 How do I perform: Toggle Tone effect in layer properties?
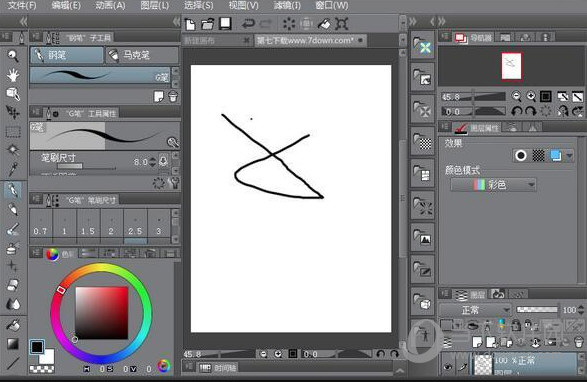(x=538, y=155)
